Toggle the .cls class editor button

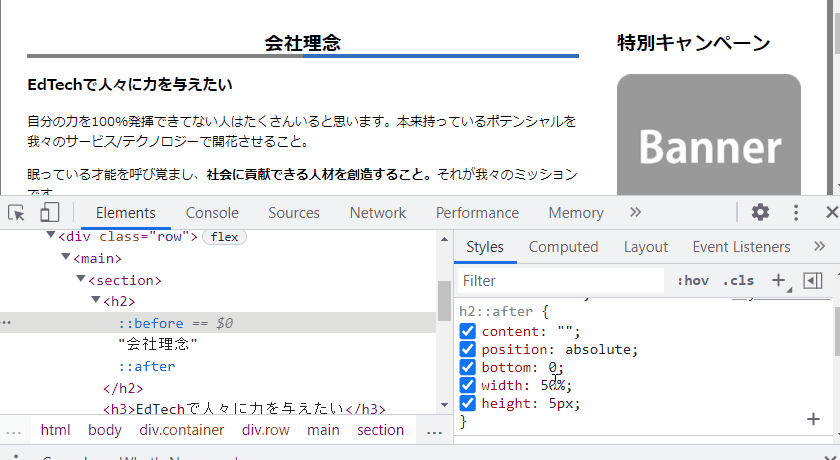pyautogui.click(x=738, y=281)
